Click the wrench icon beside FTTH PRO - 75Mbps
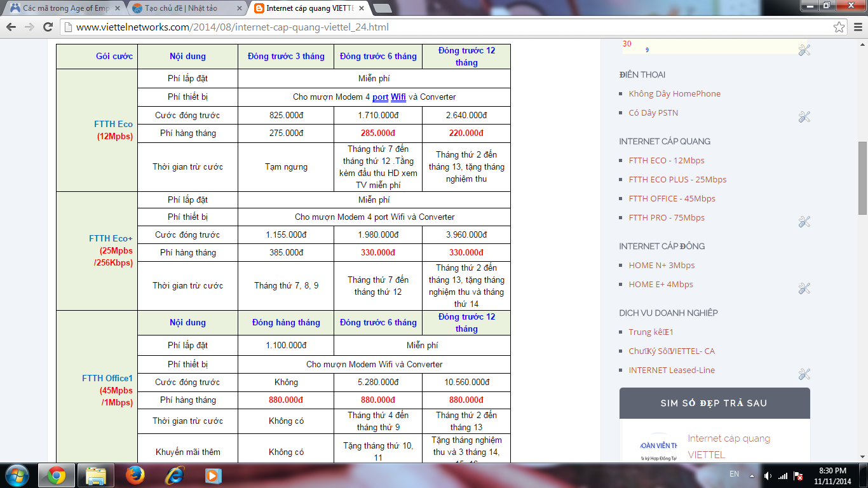Viewport: 868px width, 488px height. pos(804,221)
